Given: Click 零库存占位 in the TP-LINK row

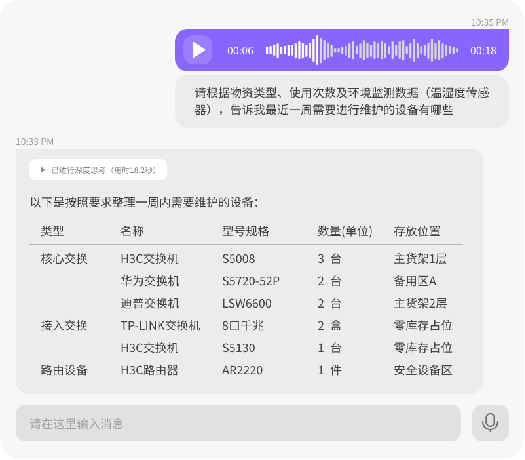Looking at the screenshot, I should tap(423, 325).
